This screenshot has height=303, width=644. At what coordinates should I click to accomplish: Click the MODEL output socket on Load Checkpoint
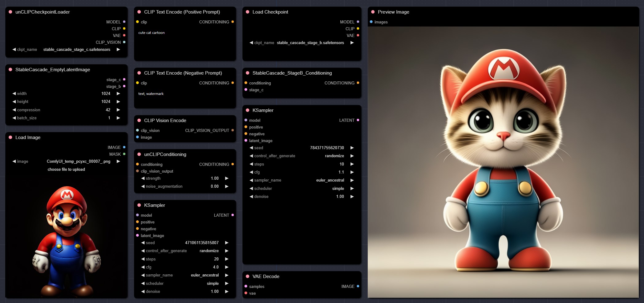coord(358,22)
